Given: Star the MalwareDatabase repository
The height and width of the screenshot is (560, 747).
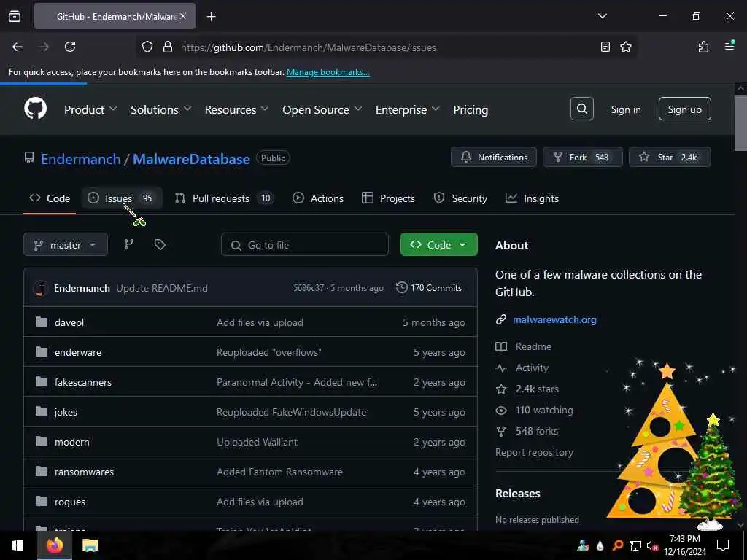Looking at the screenshot, I should click(x=670, y=157).
